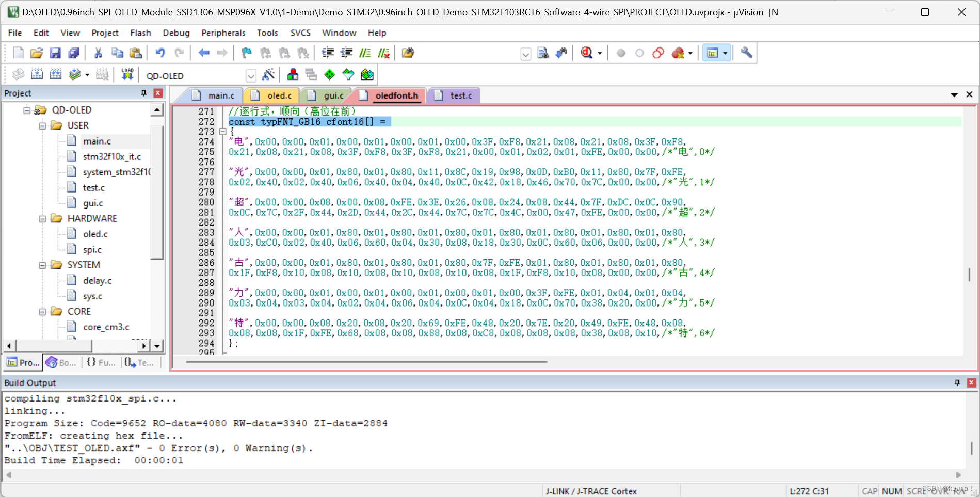Cut selection with scissors icon
This screenshot has height=497, width=980.
[98, 53]
